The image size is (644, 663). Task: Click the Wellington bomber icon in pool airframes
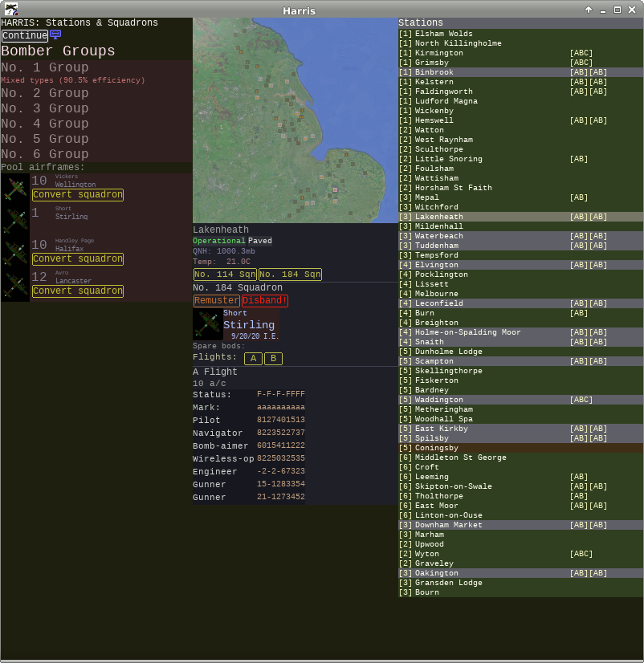click(x=15, y=189)
